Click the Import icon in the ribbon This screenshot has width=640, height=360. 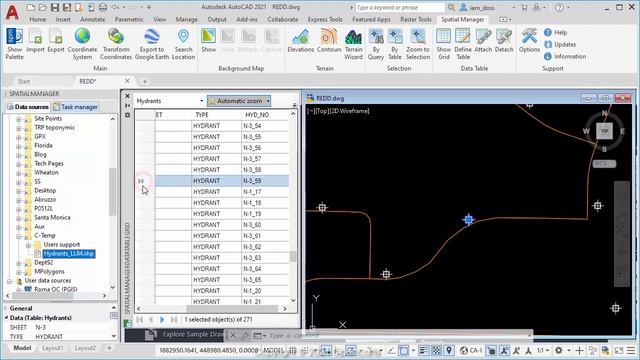35,41
